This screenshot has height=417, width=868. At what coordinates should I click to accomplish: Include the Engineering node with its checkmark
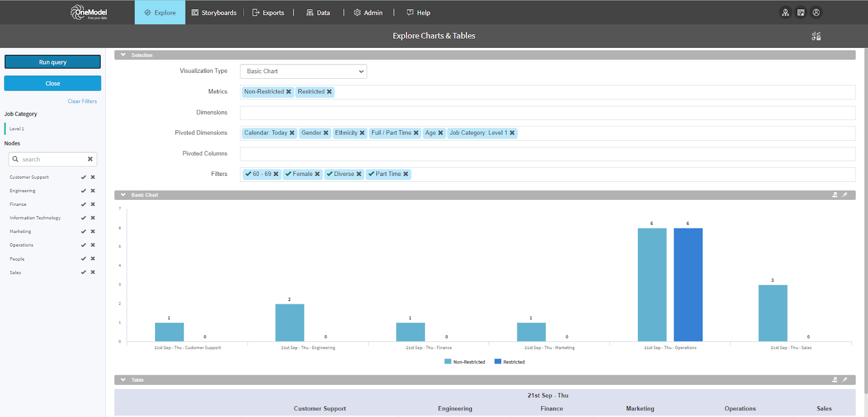point(84,191)
